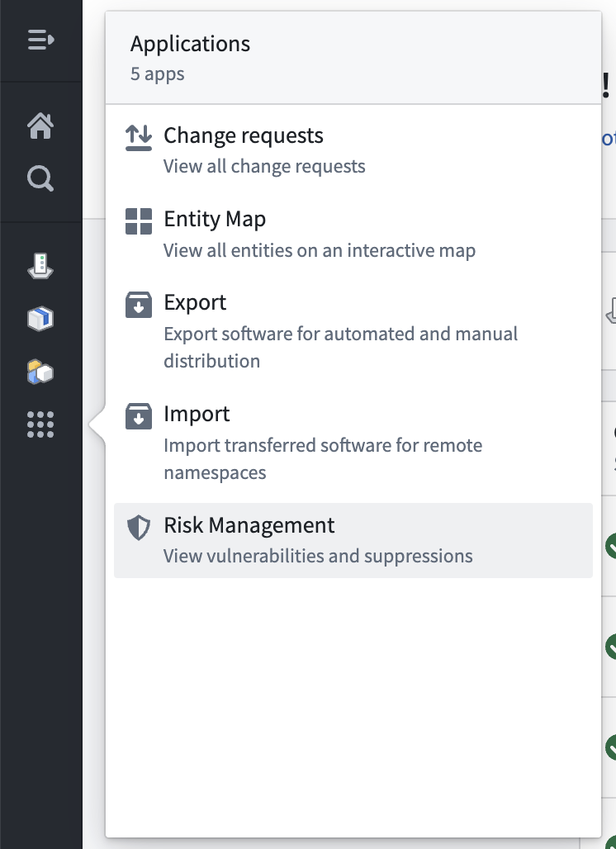Toggle the Applications grid dots icon
616x849 pixels.
[40, 424]
